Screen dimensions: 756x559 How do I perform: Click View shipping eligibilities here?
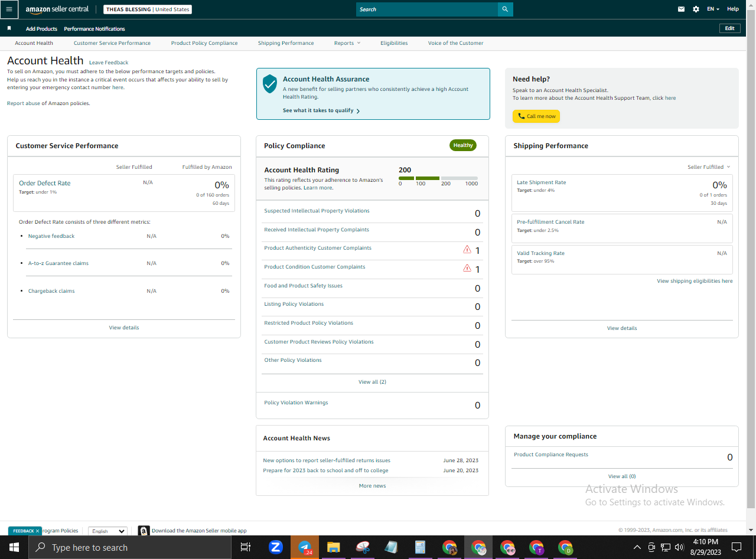[695, 281]
